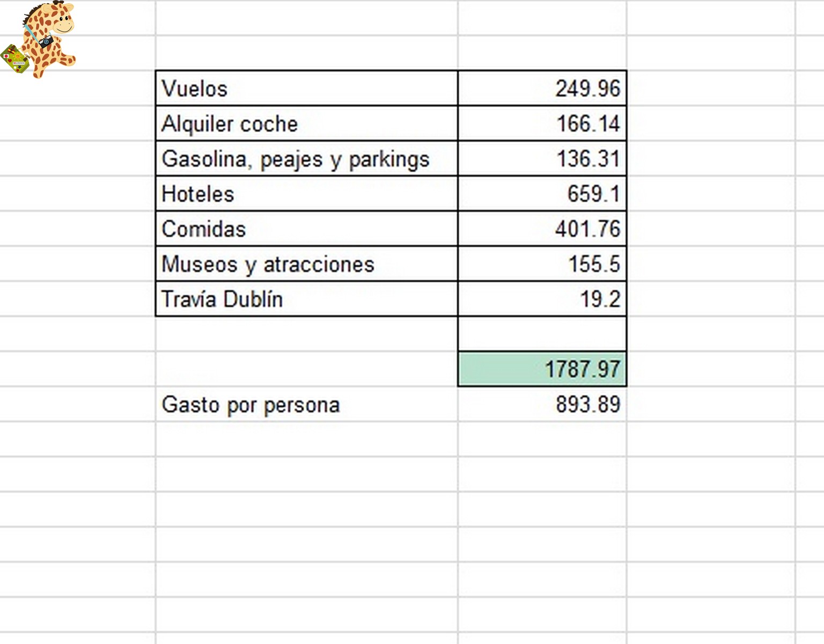Select the cell containing 136.31
This screenshot has width=824, height=644.
pos(542,159)
